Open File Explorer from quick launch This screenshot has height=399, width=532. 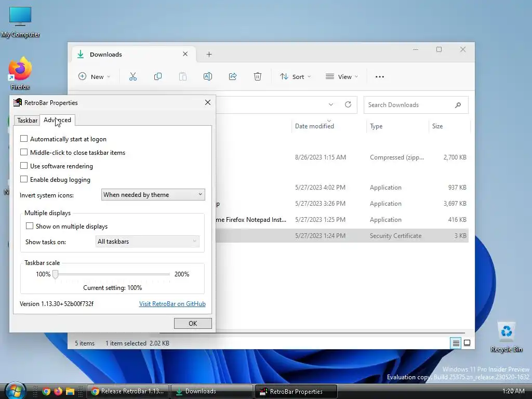tap(70, 391)
